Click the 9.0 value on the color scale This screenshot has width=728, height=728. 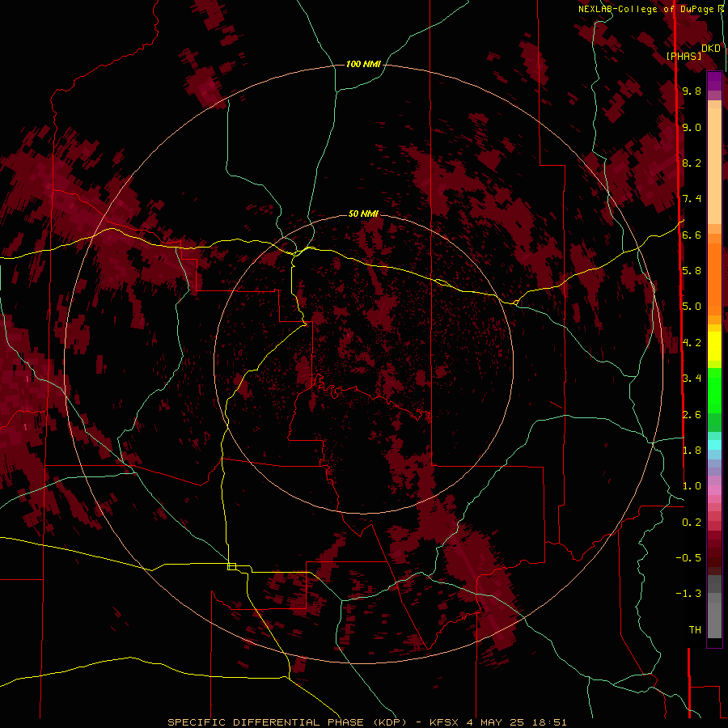(692, 127)
